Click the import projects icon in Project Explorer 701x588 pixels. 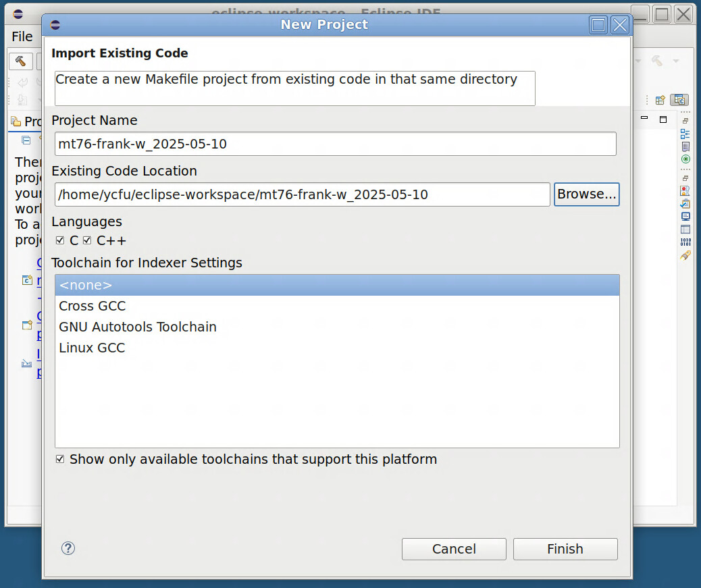[x=27, y=363]
